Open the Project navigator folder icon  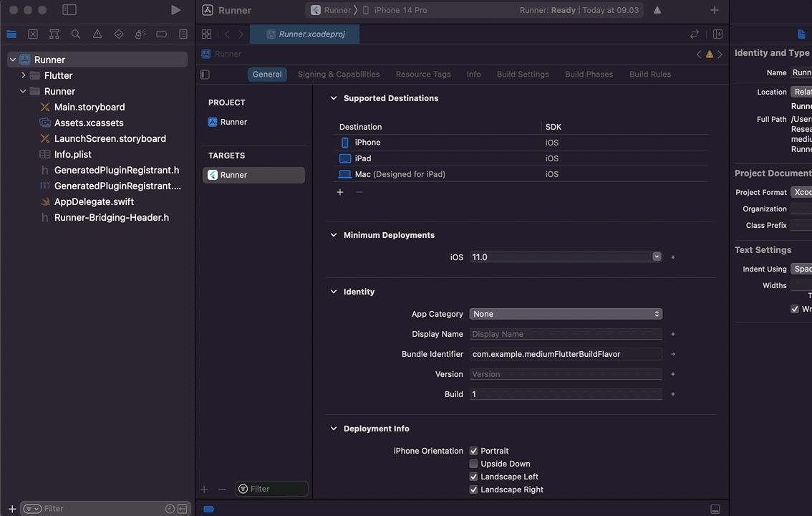click(x=11, y=34)
